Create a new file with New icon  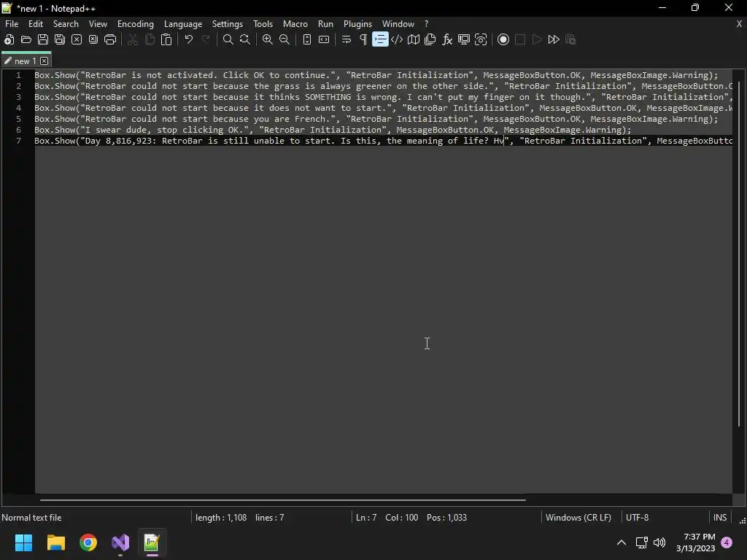point(9,39)
